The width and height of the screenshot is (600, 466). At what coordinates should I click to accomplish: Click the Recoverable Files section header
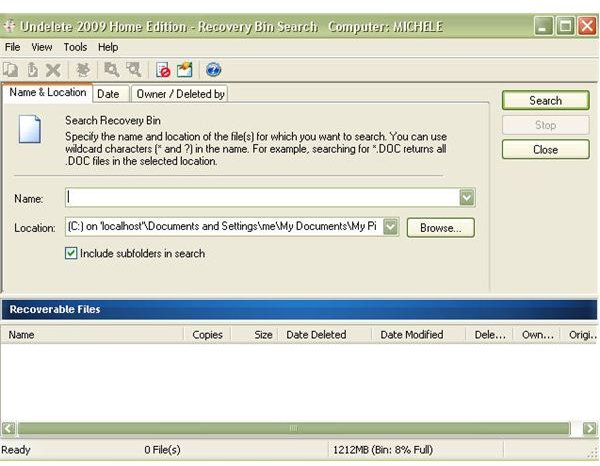(x=299, y=309)
